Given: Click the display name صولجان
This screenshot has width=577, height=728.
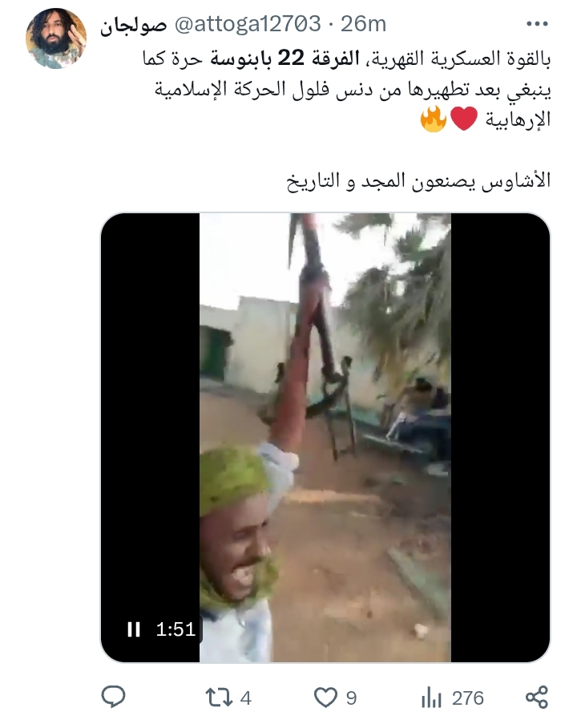Looking at the screenshot, I should tap(134, 25).
